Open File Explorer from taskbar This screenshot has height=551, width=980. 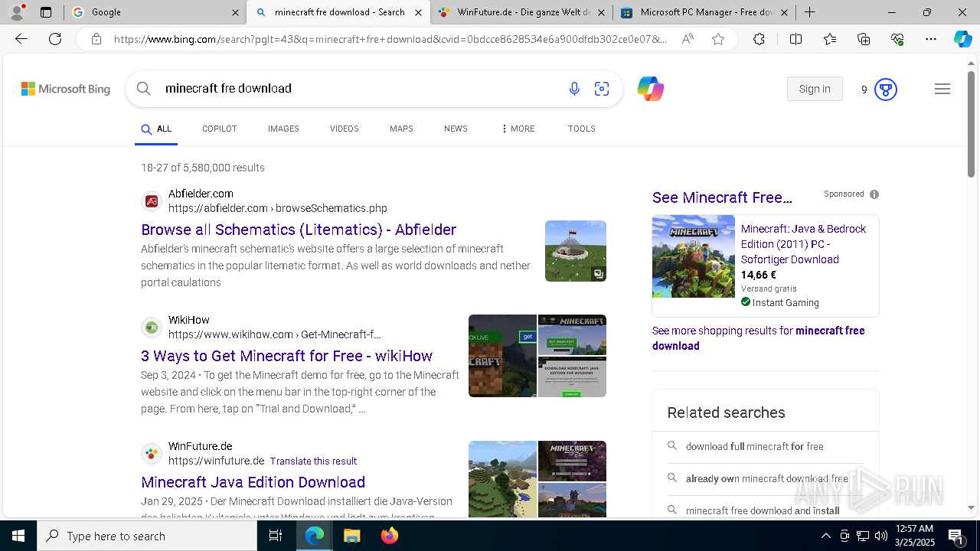351,536
